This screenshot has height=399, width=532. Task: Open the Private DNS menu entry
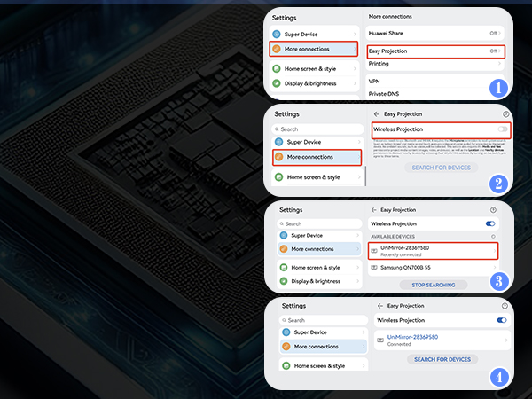(383, 93)
